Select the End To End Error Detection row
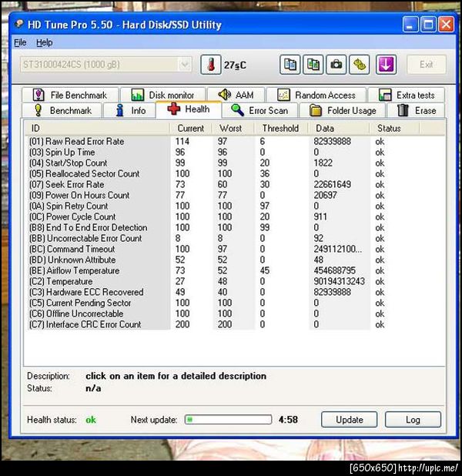Screen dimensions: 462x476 [234, 228]
